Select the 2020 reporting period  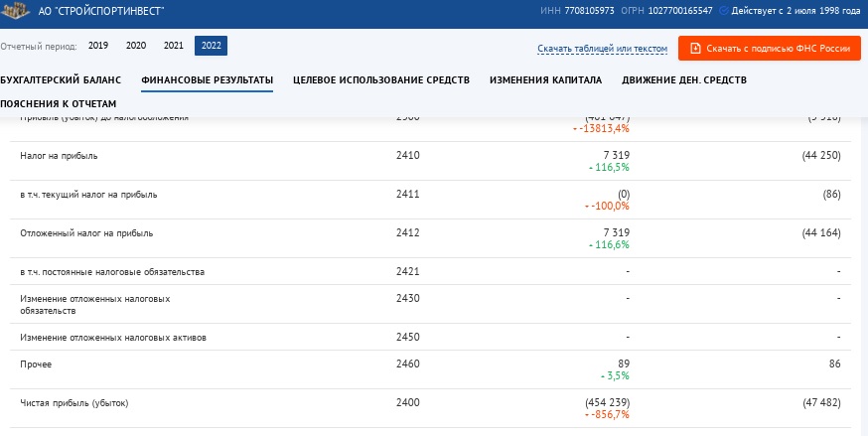click(136, 47)
